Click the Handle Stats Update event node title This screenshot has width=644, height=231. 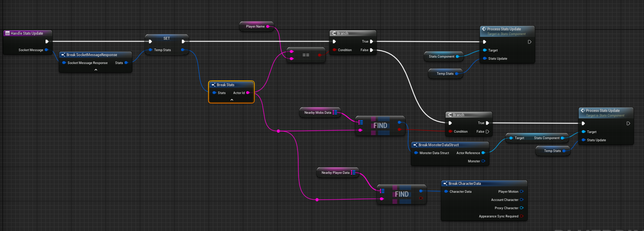(27, 33)
